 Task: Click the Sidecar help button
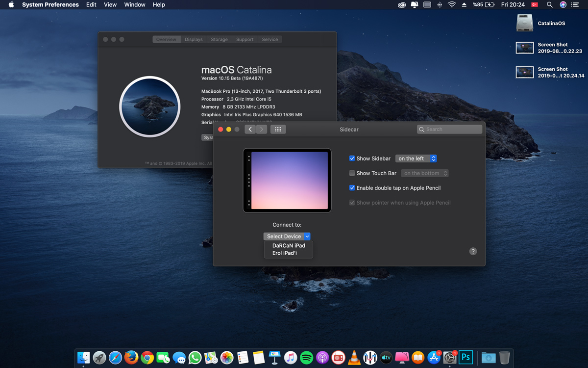(473, 251)
